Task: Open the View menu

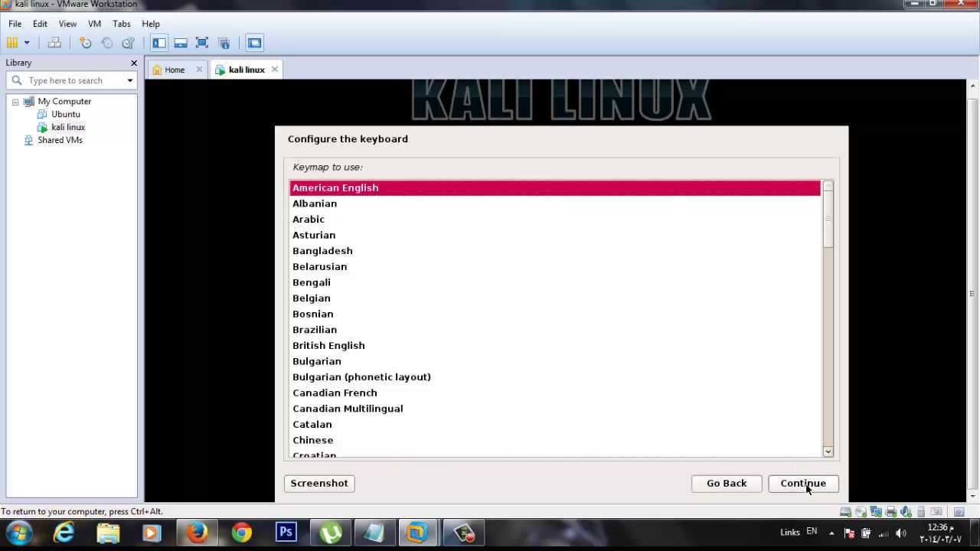Action: (x=67, y=24)
